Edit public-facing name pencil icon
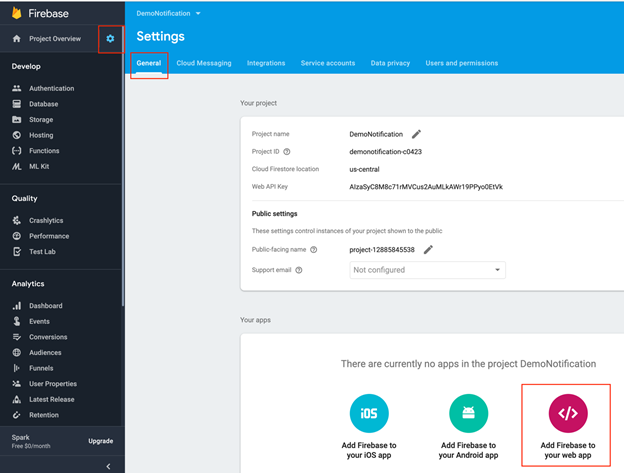 point(428,249)
